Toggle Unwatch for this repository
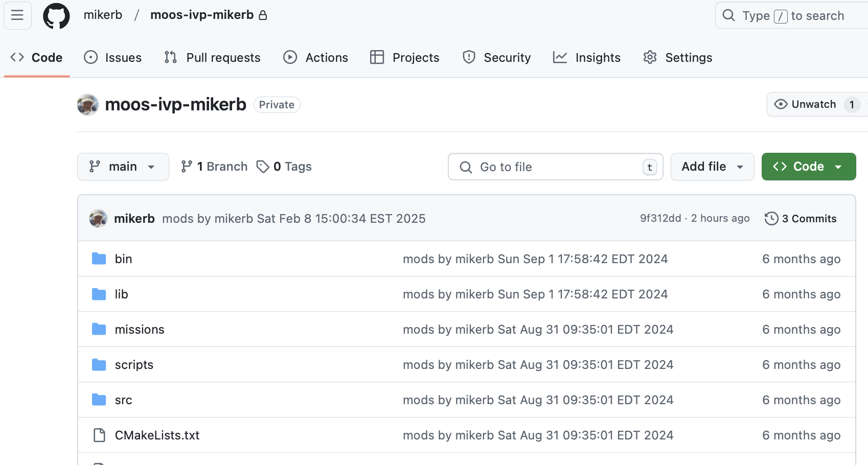This screenshot has height=465, width=868. 806,104
